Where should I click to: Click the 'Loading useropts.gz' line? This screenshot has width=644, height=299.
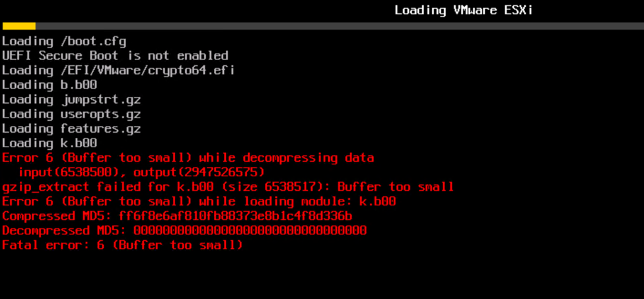click(71, 114)
